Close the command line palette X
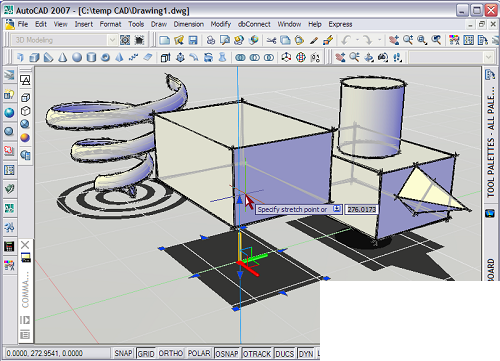500x361 pixels. pyautogui.click(x=25, y=245)
